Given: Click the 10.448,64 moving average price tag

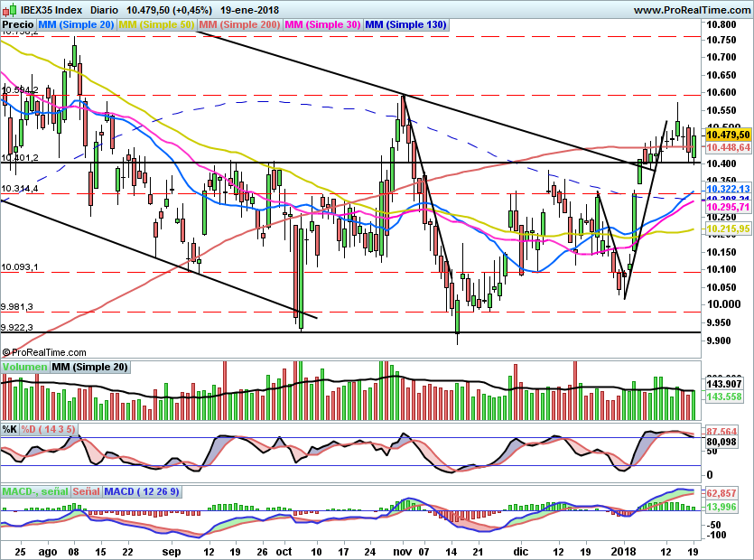Looking at the screenshot, I should click(x=730, y=146).
